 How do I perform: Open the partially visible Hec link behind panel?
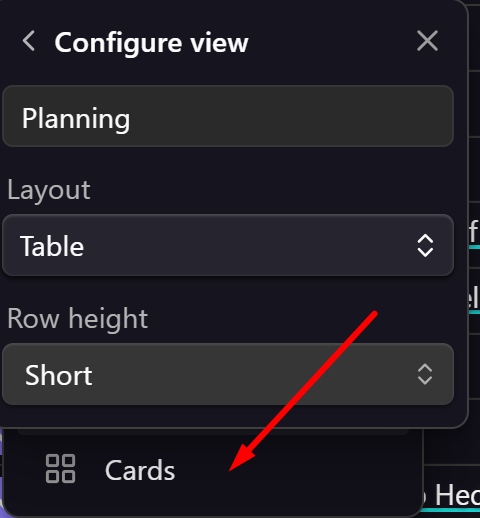[457, 496]
